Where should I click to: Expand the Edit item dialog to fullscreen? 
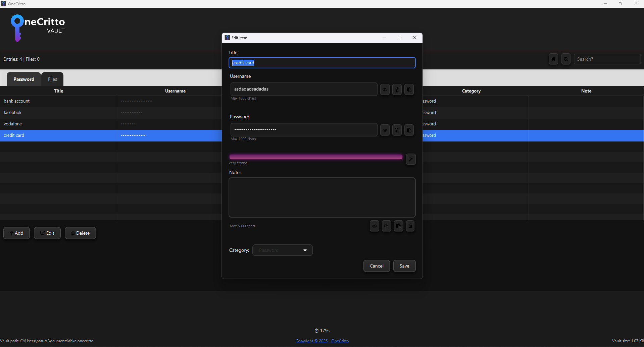click(399, 38)
